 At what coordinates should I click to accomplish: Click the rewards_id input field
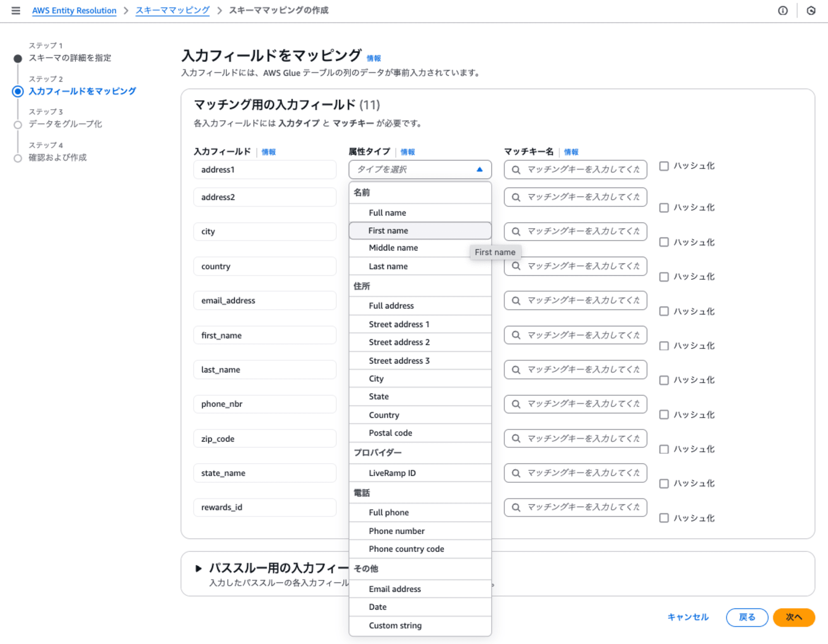(265, 507)
